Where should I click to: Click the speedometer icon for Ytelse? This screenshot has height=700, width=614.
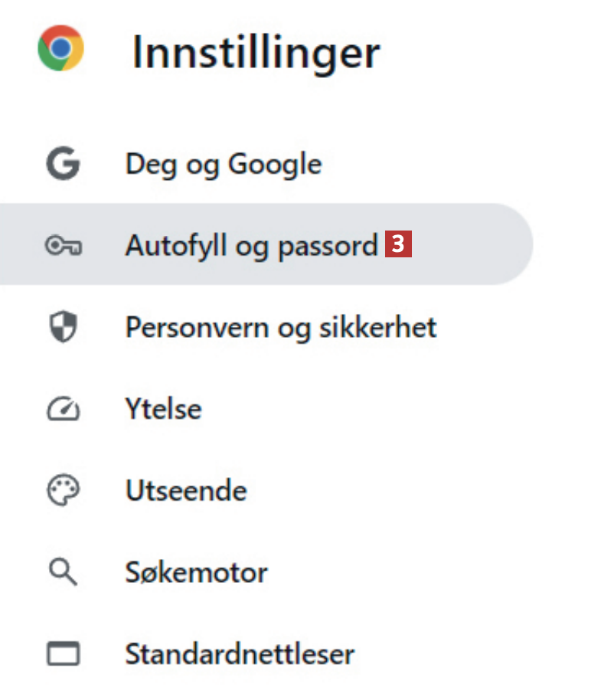click(x=63, y=410)
